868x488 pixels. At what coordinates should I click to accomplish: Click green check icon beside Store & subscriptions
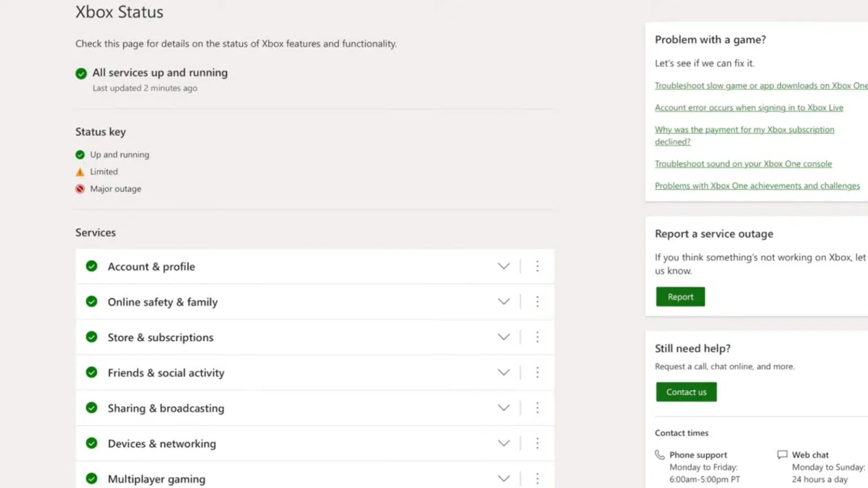[92, 337]
